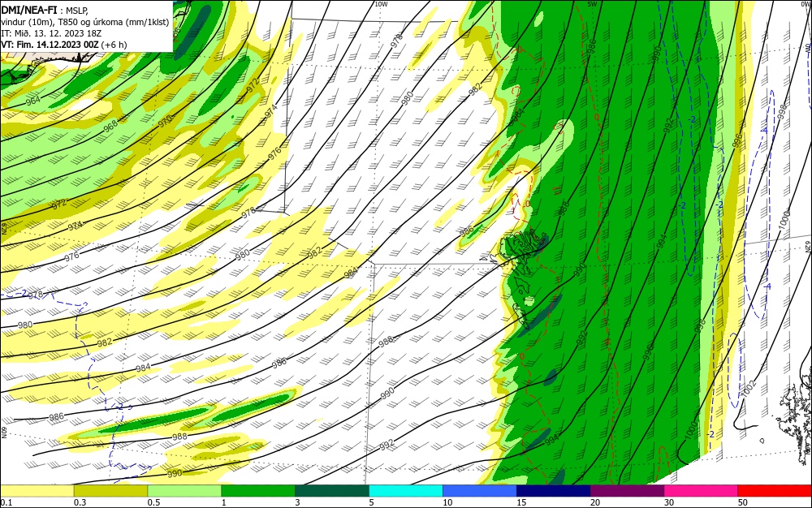
Task: Select the 'IT: Mið. 13. 12. 2023 18Z' line
Action: pyautogui.click(x=51, y=33)
